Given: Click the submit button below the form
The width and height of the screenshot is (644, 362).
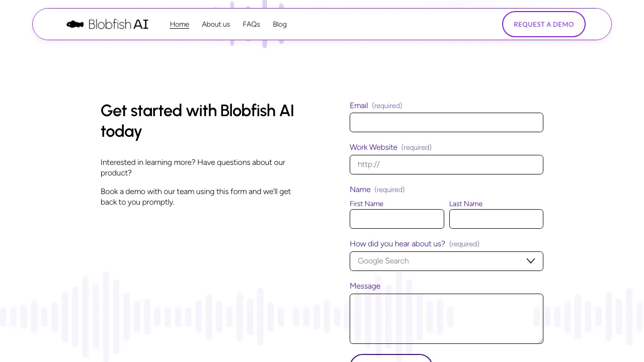Looking at the screenshot, I should click(x=391, y=360).
